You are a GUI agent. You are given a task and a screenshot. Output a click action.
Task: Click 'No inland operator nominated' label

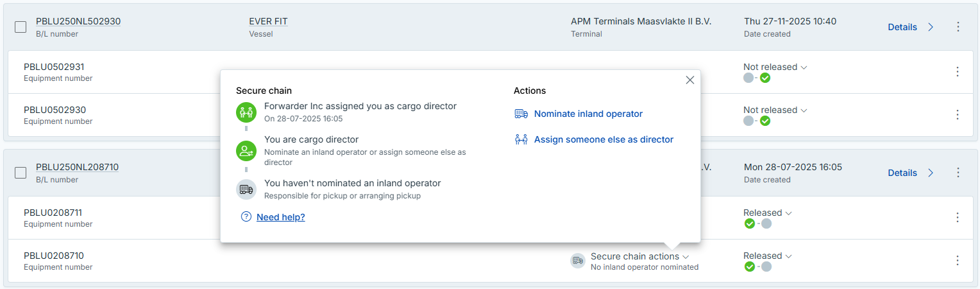(x=645, y=267)
